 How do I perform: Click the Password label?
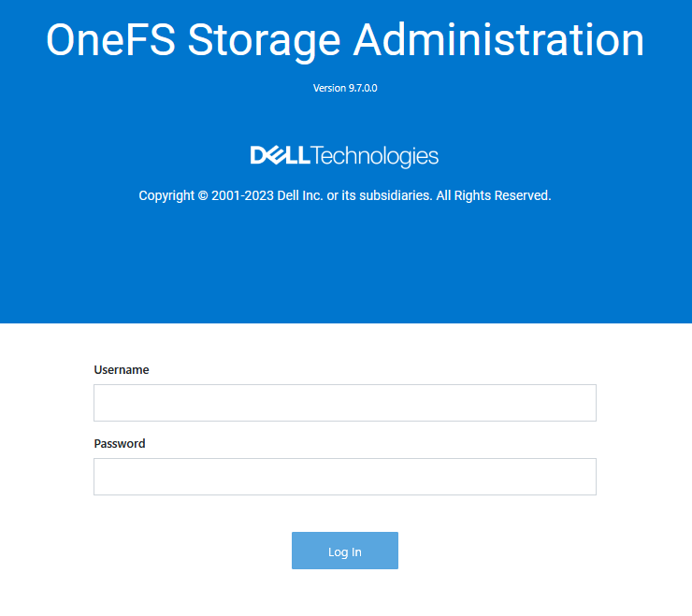click(x=120, y=444)
